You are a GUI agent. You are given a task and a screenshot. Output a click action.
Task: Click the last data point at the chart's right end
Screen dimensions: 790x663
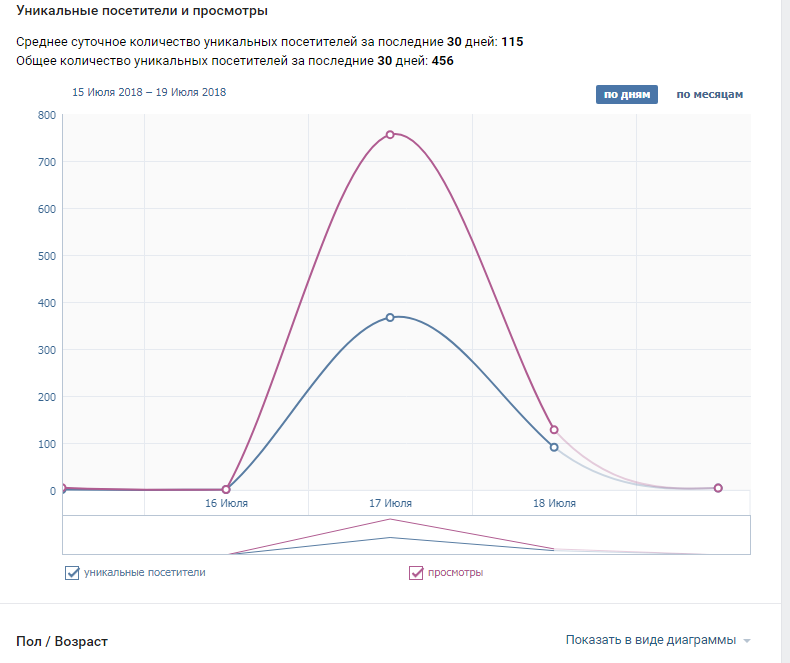coord(718,488)
